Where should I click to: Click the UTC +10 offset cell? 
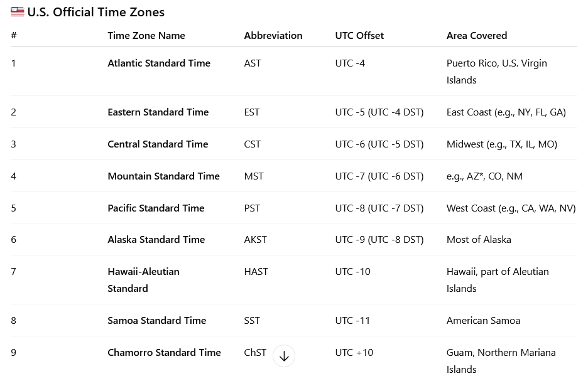(x=354, y=353)
